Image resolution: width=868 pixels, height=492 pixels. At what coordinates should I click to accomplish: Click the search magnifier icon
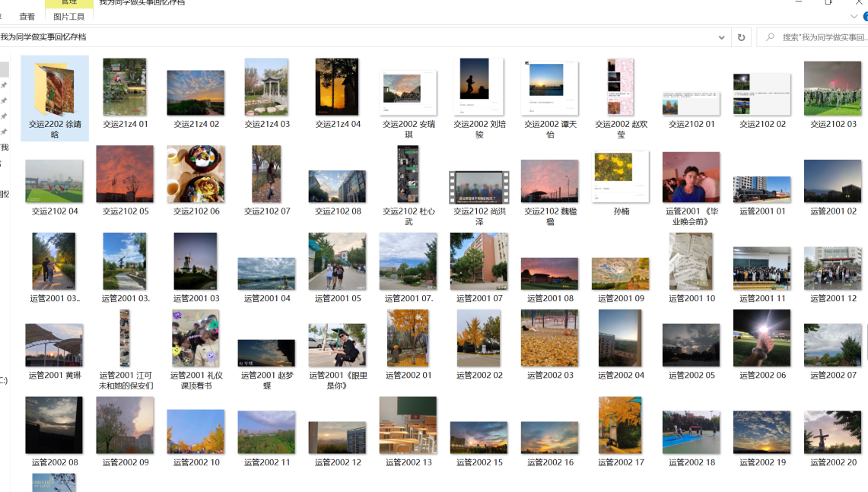(770, 37)
